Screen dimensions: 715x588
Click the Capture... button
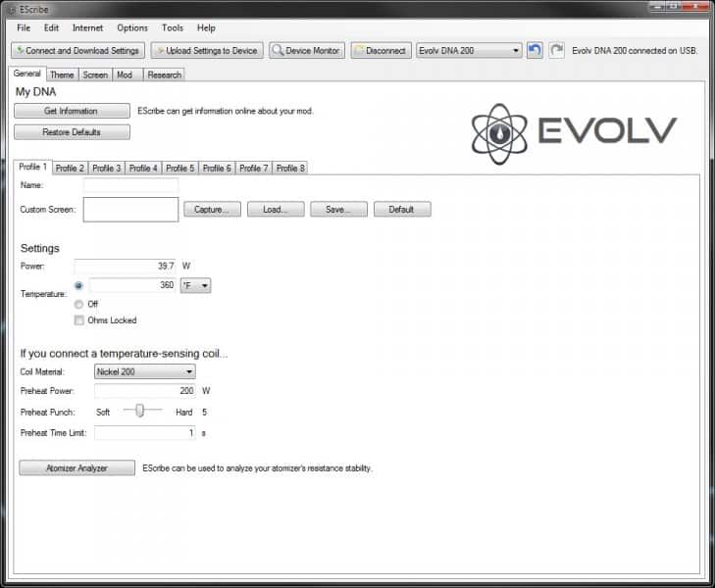click(x=213, y=210)
